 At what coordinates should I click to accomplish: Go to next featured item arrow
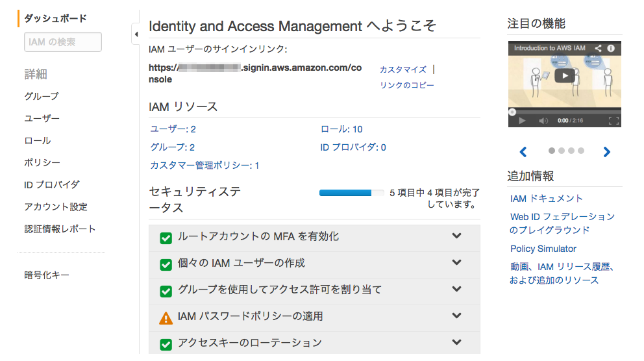click(x=607, y=152)
